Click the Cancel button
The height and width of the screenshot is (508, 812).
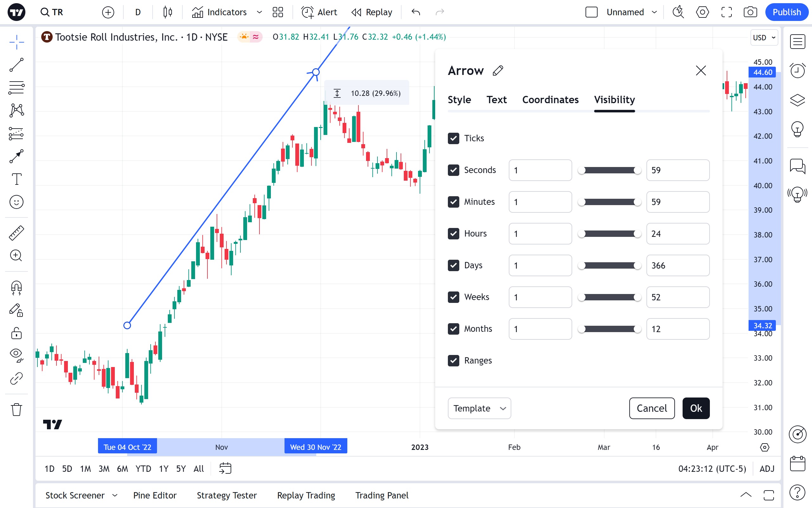652,408
